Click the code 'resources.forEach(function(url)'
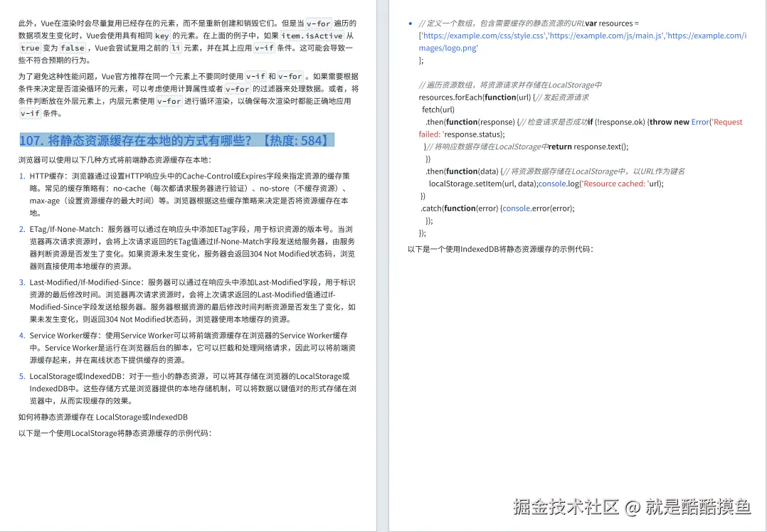This screenshot has width=767, height=532. coord(475,97)
